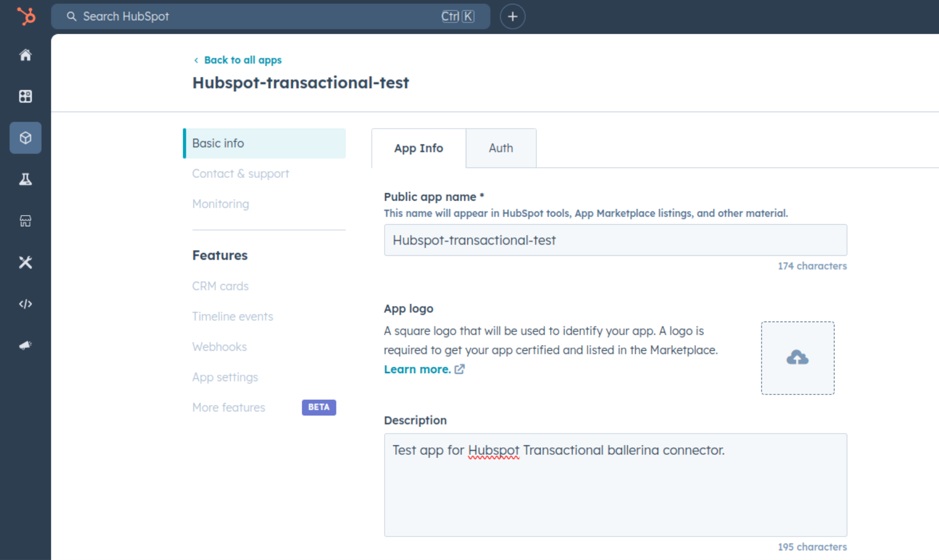Click the back chevron before Back to all apps

pos(196,60)
